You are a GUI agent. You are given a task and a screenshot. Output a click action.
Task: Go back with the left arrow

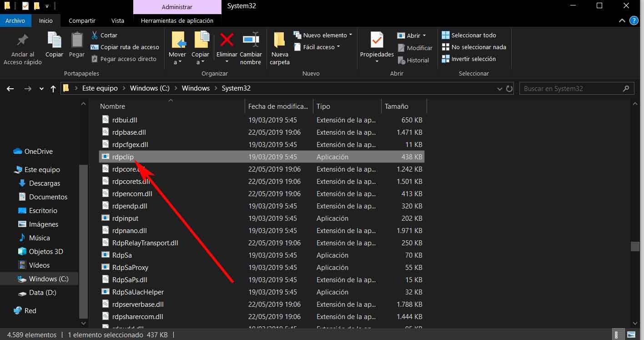pyautogui.click(x=10, y=89)
